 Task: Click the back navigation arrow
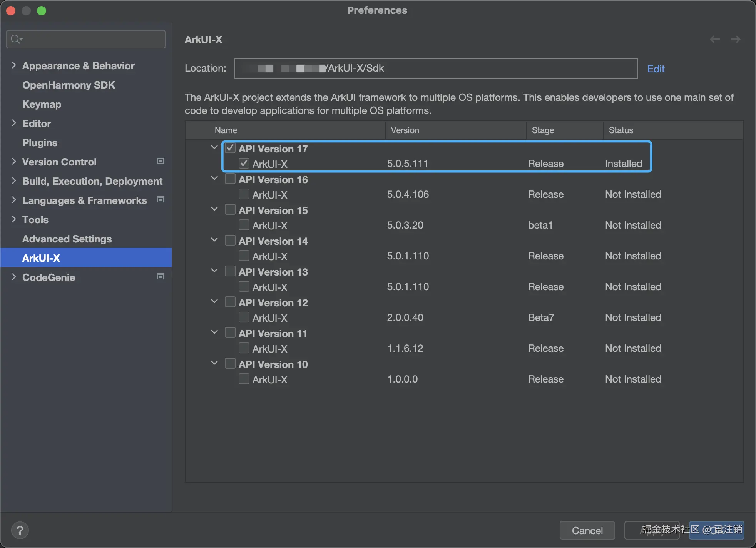(x=715, y=39)
